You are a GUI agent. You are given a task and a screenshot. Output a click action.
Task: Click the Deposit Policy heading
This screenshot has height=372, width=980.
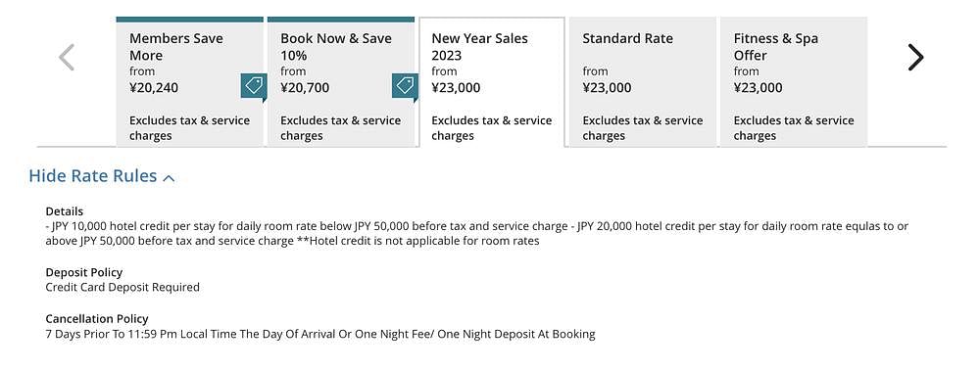pos(84,273)
